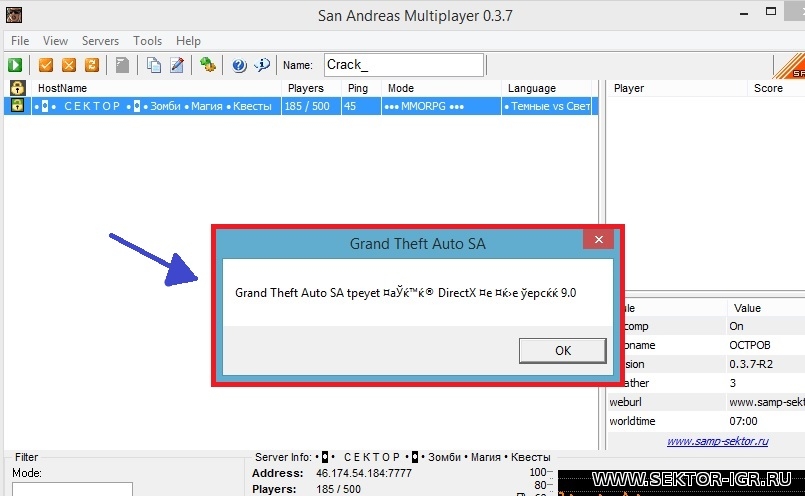Click the Name input field
805x496 pixels.
pyautogui.click(x=404, y=65)
